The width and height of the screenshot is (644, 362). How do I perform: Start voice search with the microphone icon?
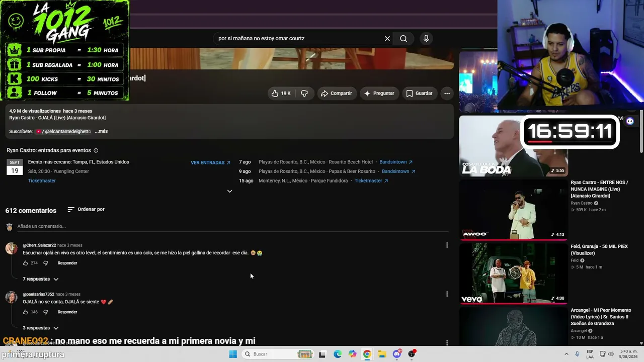coord(426,38)
